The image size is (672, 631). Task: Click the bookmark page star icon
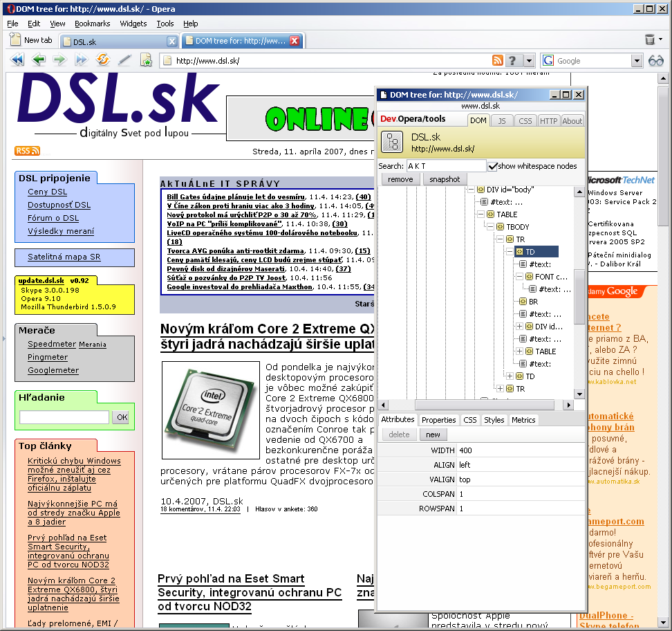[x=146, y=60]
